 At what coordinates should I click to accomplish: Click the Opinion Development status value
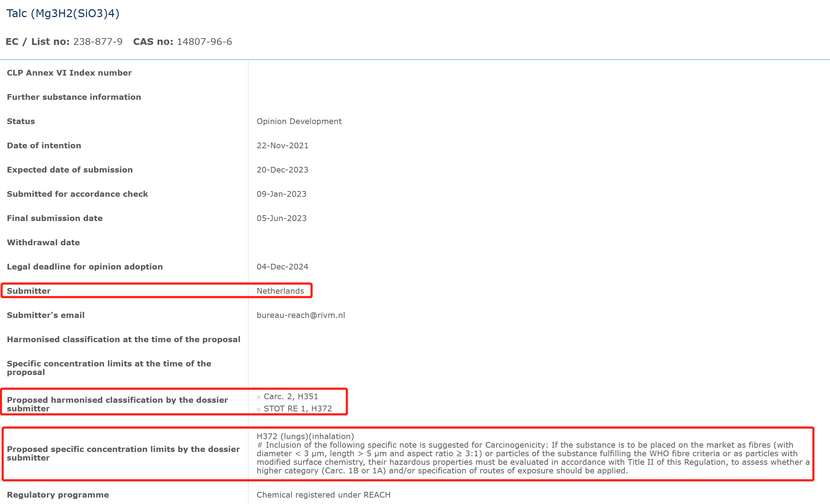point(299,121)
